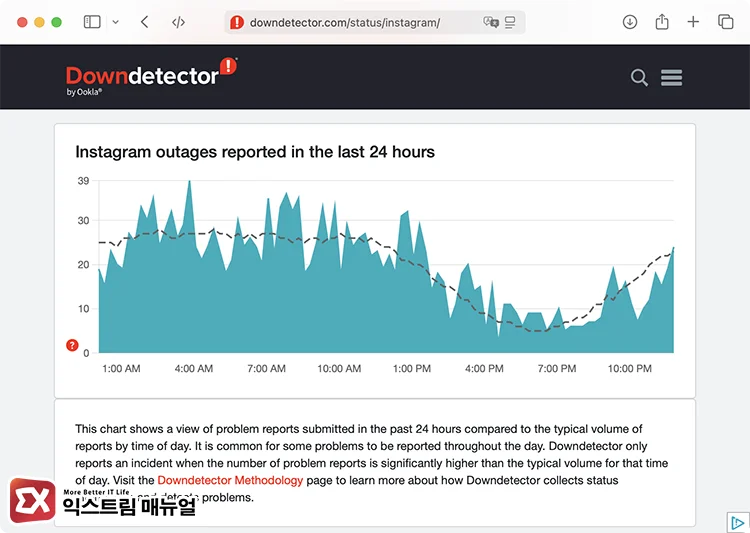The width and height of the screenshot is (750, 533).
Task: Click the Instagram outages chart heading
Action: (255, 152)
